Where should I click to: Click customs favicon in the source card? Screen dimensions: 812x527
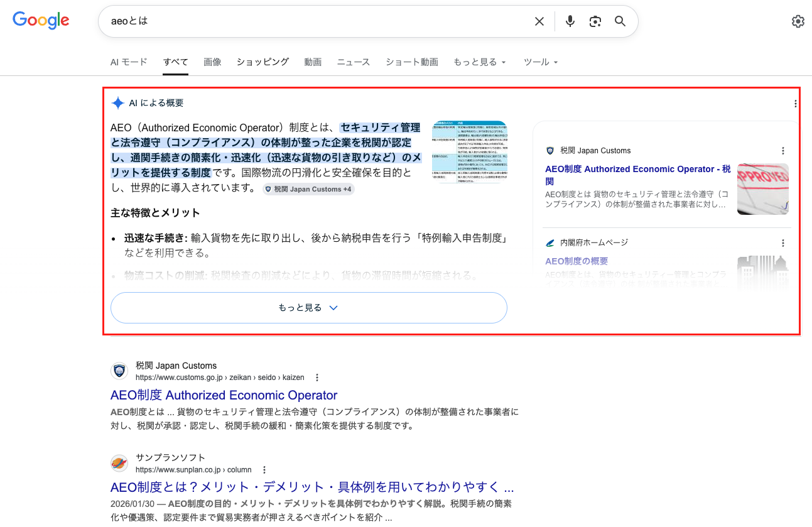coord(550,151)
